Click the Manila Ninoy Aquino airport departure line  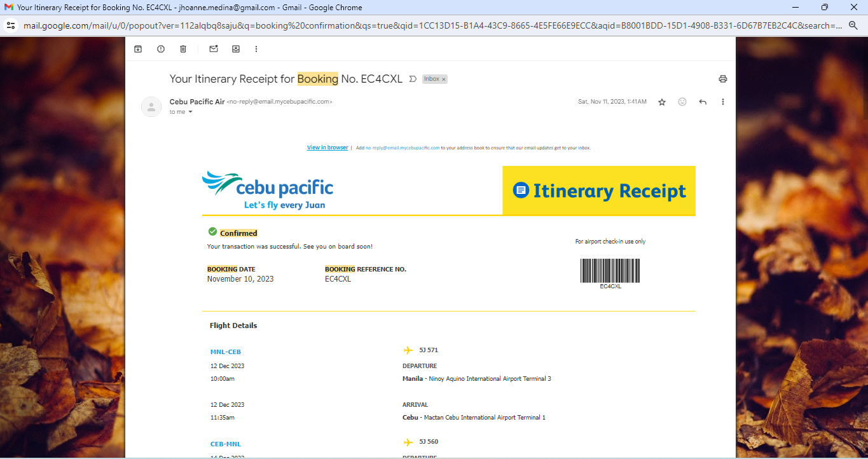point(477,379)
